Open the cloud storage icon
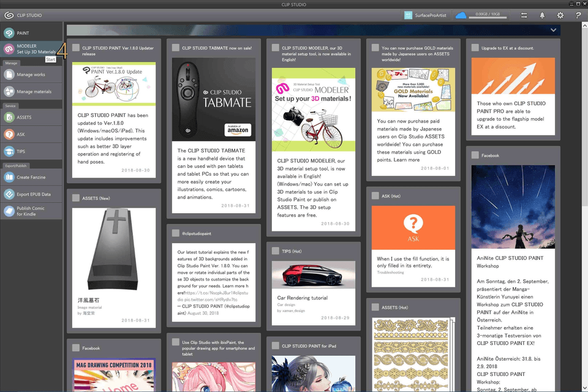588x392 pixels. (x=461, y=15)
